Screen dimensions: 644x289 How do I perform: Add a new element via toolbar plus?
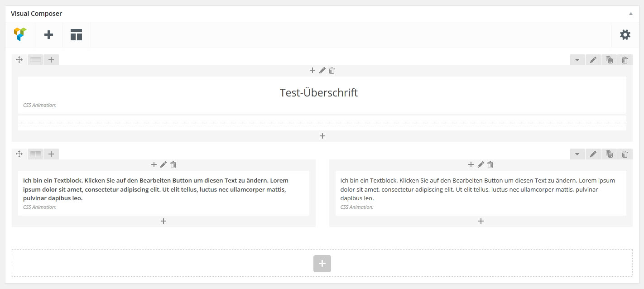click(48, 34)
